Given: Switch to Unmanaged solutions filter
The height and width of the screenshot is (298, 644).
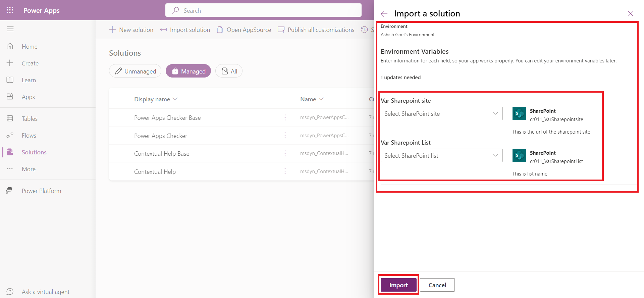Looking at the screenshot, I should pyautogui.click(x=135, y=71).
